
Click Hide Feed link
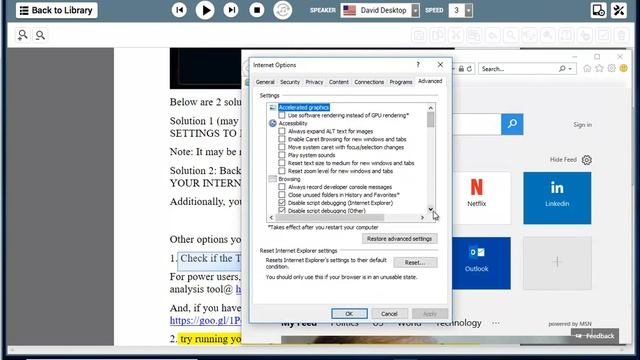(x=563, y=160)
